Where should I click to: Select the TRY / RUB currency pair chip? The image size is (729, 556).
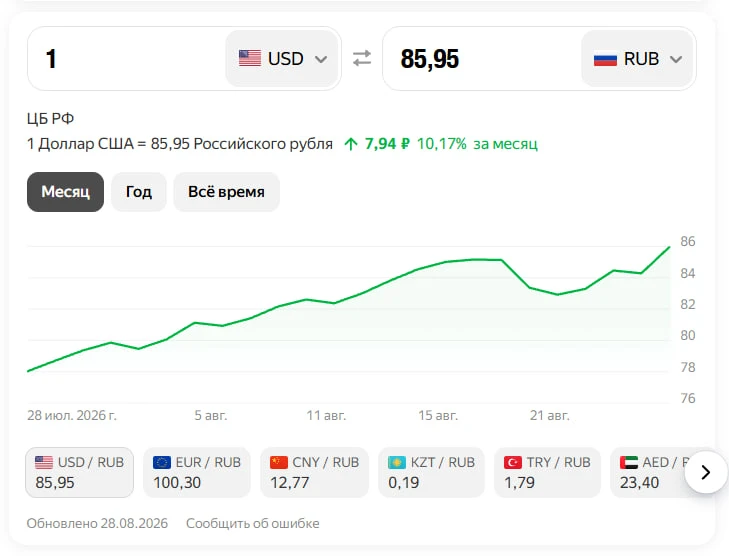tap(547, 472)
